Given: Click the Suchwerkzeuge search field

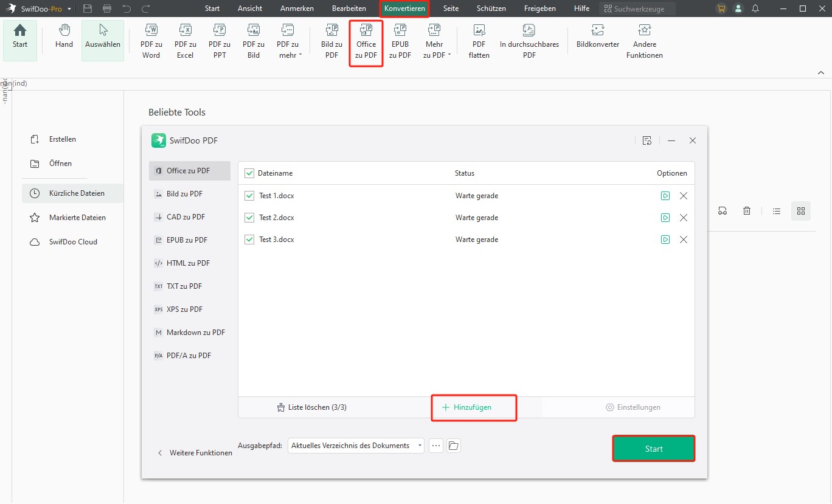Looking at the screenshot, I should 637,9.
